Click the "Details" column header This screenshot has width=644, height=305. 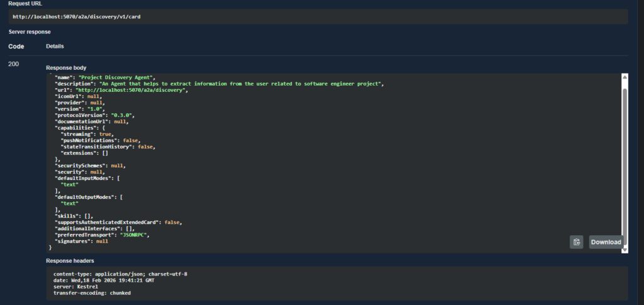coord(55,46)
